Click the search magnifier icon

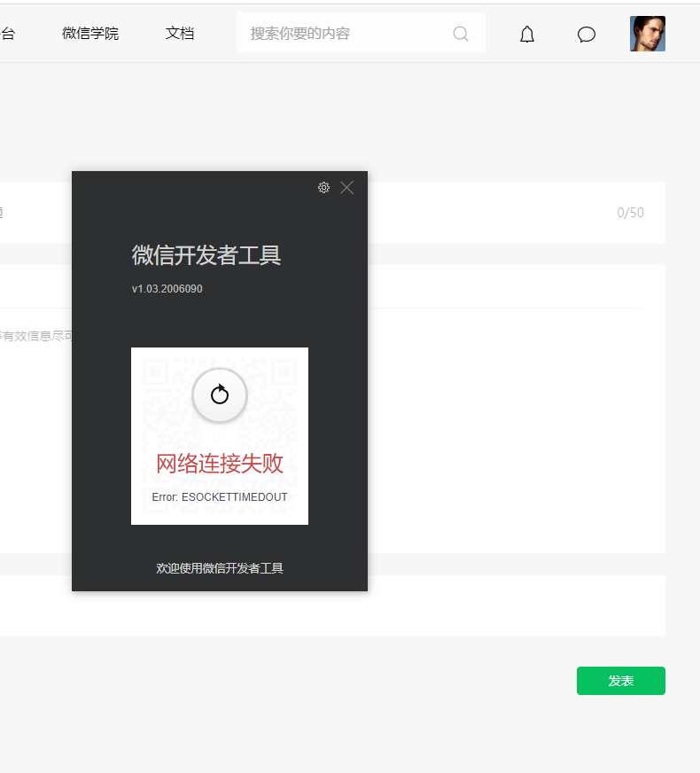(x=461, y=34)
